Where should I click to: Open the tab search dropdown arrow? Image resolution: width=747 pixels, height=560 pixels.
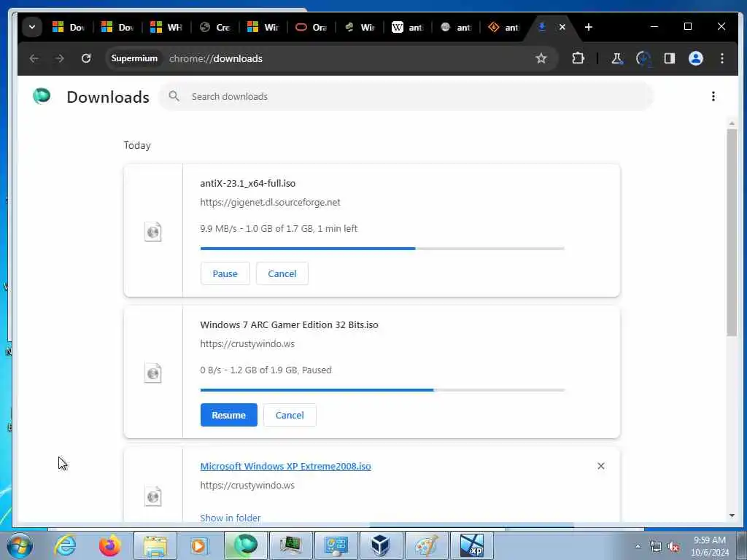coord(32,27)
